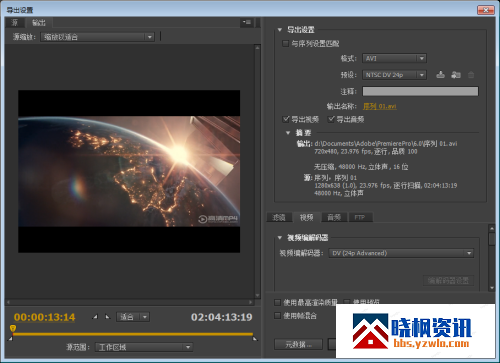Close the export settings dialog

coord(486,10)
